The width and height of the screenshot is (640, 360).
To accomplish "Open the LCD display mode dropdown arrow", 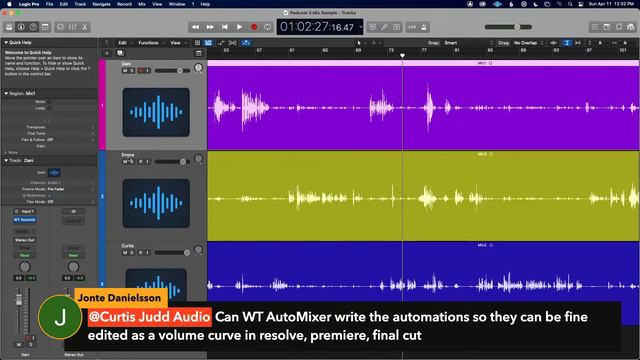I will coord(360,27).
